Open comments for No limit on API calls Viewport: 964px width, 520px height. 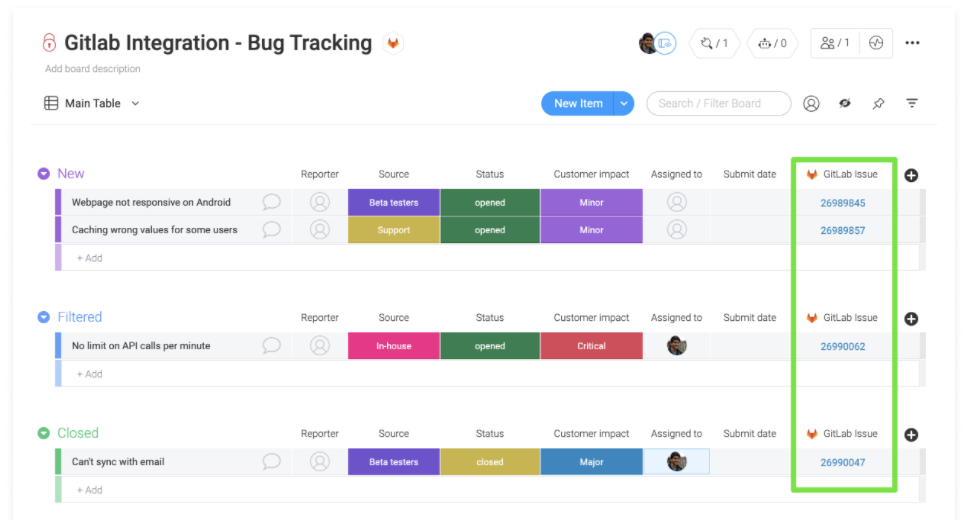(271, 345)
